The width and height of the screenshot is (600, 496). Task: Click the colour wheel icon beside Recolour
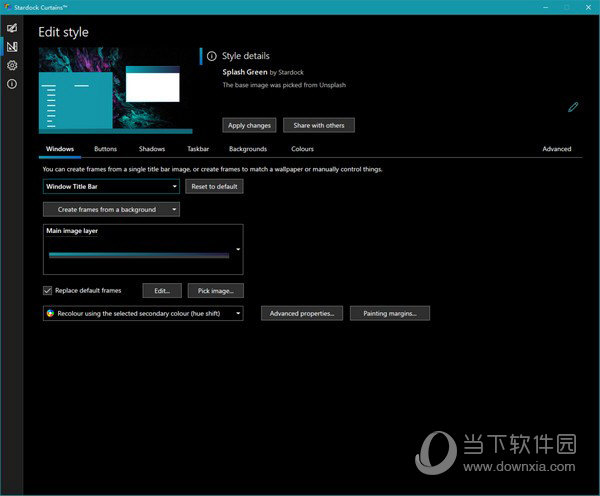click(x=51, y=313)
